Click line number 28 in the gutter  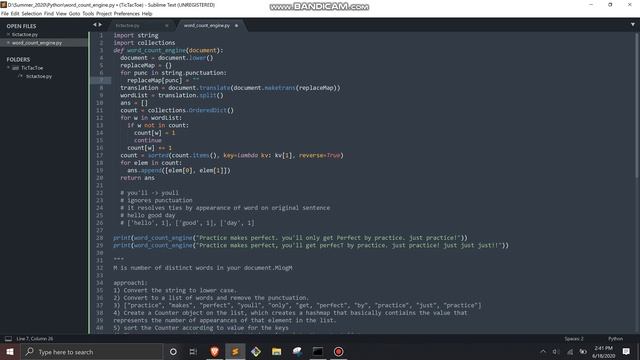coord(100,238)
